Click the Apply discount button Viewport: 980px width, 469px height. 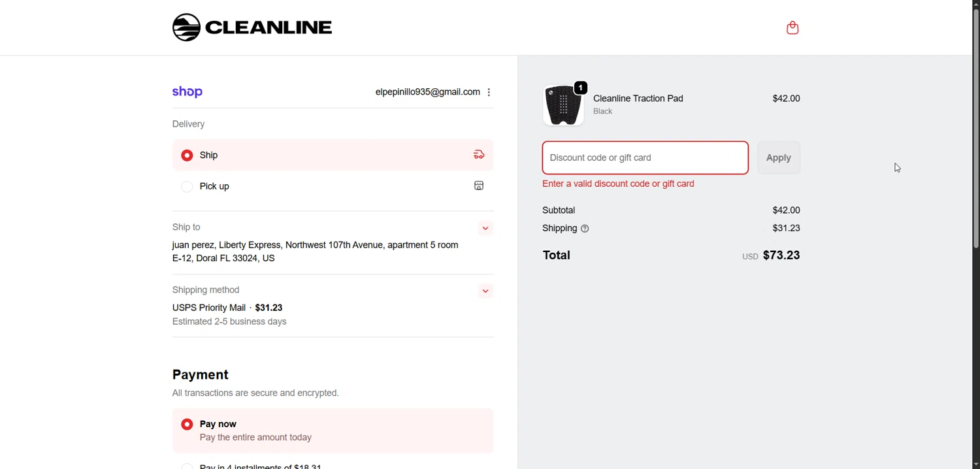779,157
